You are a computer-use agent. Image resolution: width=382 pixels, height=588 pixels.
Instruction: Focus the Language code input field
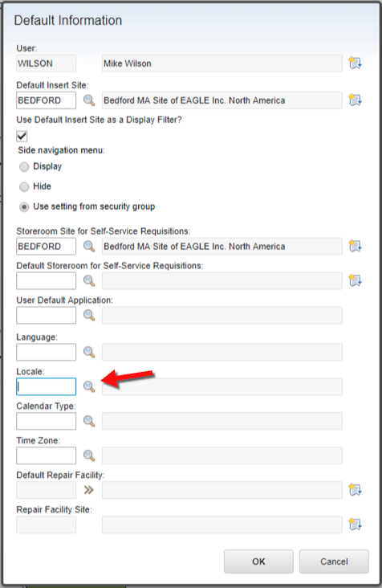pyautogui.click(x=46, y=352)
